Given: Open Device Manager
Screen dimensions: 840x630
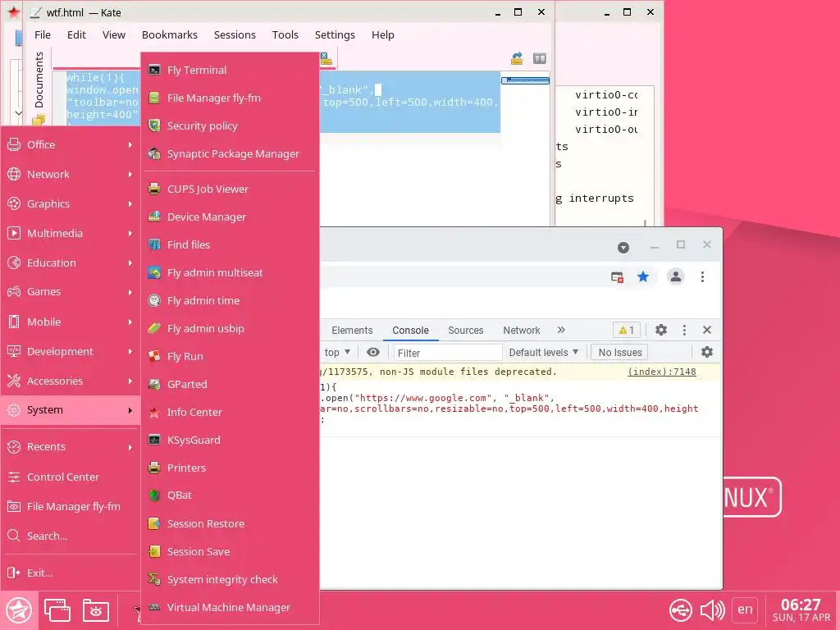Looking at the screenshot, I should 231,217.
